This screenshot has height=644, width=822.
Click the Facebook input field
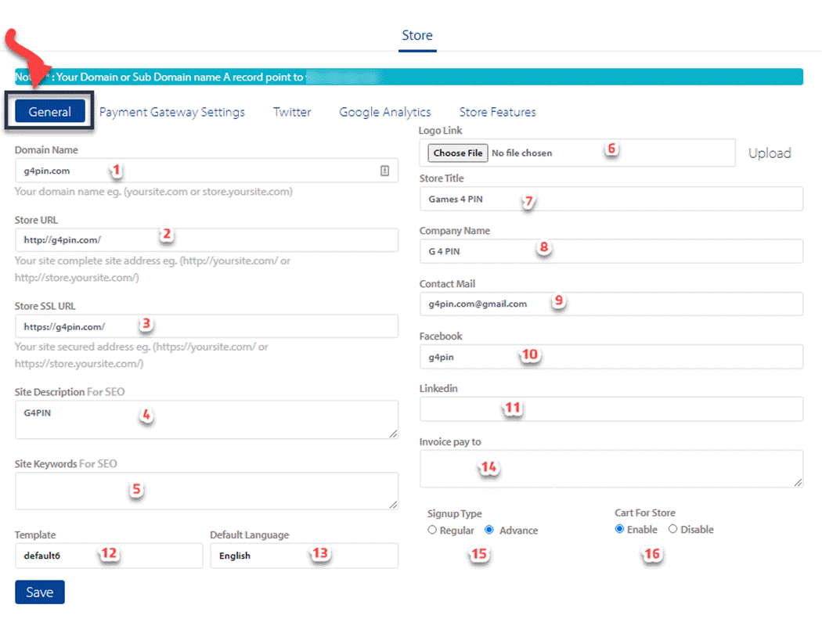tap(611, 357)
